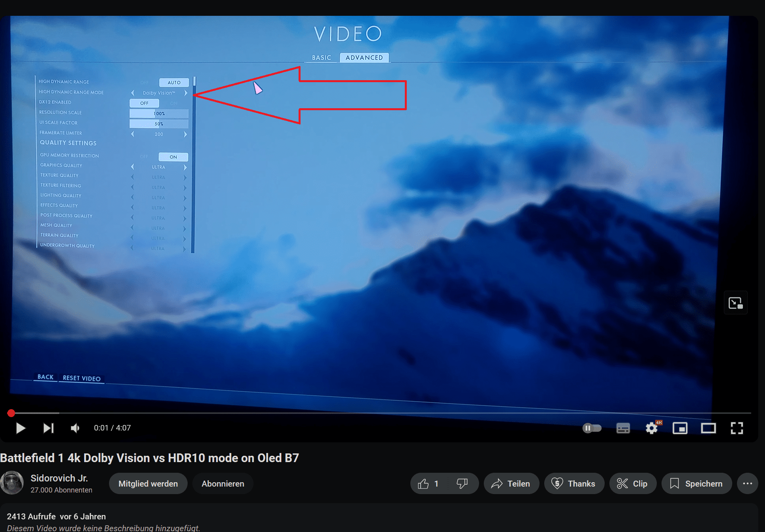Set DX12 Enabled to ON
Image resolution: width=765 pixels, height=532 pixels.
pyautogui.click(x=174, y=103)
